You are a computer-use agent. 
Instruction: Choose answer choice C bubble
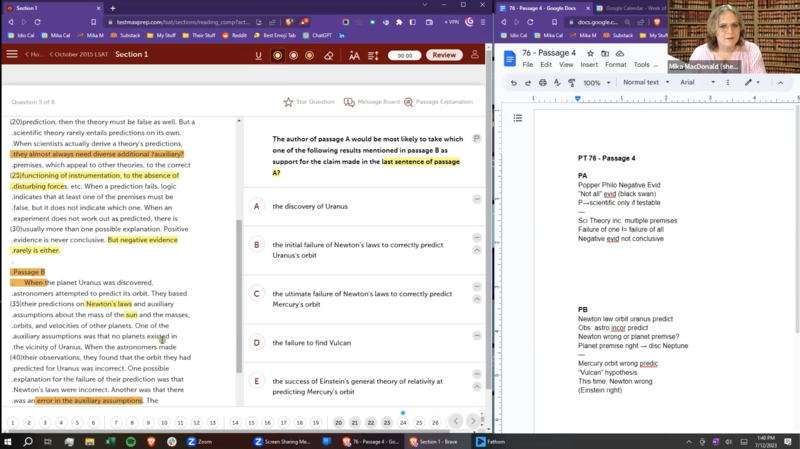(256, 294)
